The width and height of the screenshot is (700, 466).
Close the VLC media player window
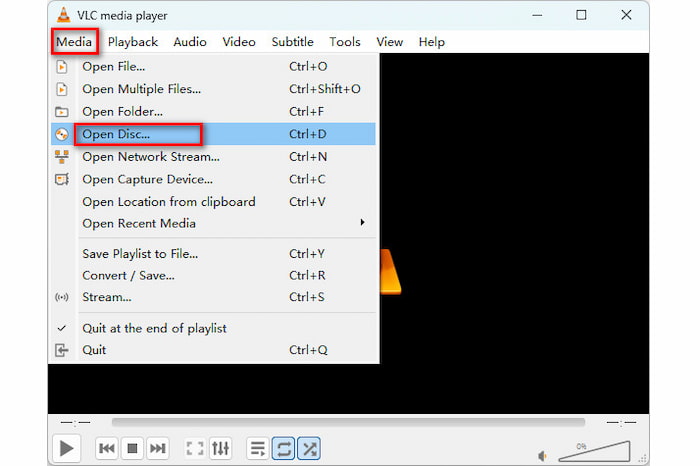point(626,15)
